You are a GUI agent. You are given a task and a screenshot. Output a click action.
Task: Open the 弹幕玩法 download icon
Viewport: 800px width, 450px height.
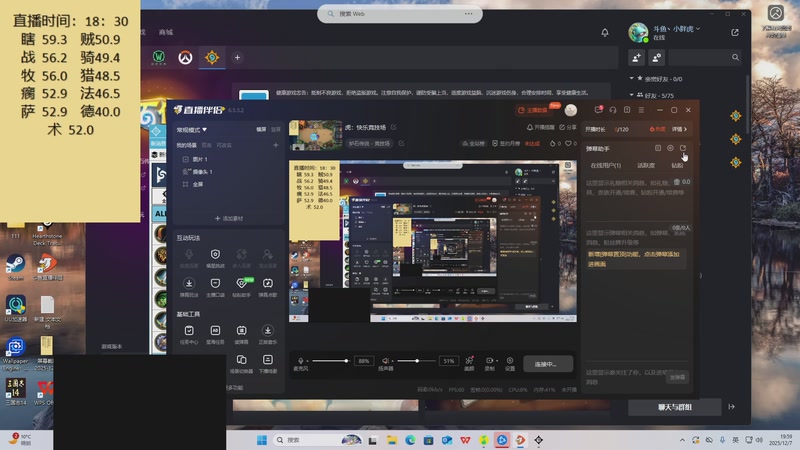[189, 283]
